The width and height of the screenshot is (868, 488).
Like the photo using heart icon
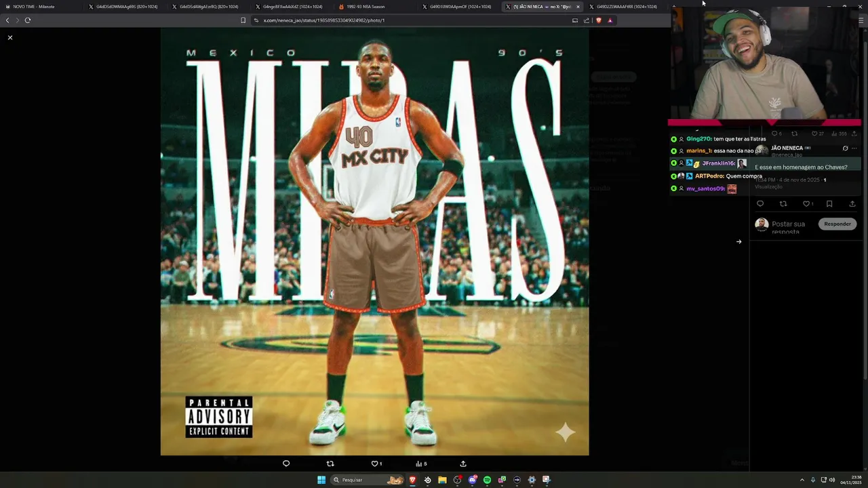(x=374, y=464)
